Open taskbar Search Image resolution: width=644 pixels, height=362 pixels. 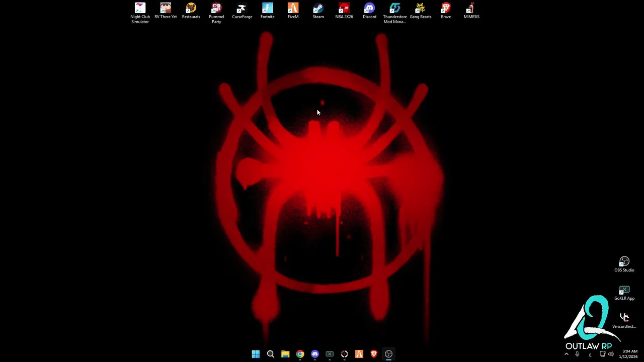[x=270, y=354]
